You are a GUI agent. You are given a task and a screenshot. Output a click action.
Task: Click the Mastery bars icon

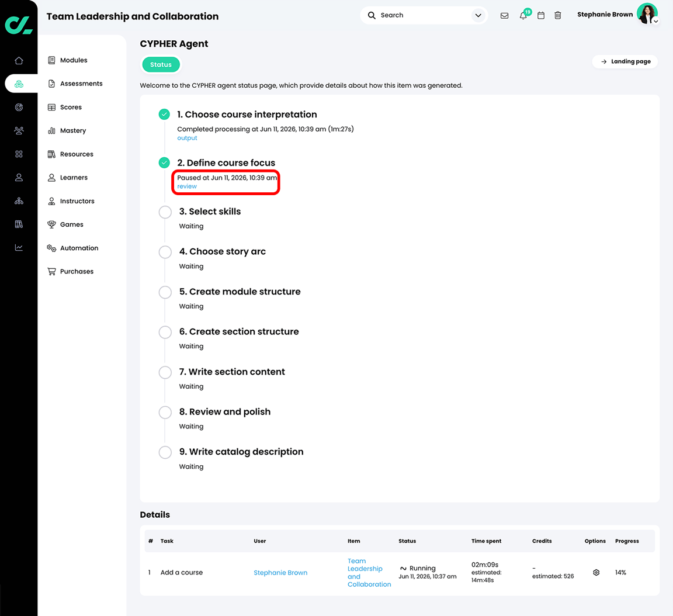(x=51, y=130)
